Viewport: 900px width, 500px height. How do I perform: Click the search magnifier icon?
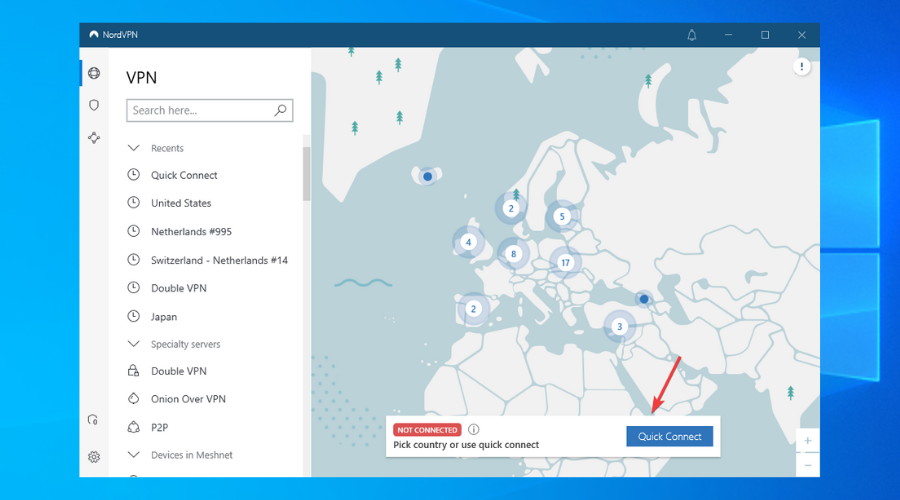pyautogui.click(x=280, y=110)
